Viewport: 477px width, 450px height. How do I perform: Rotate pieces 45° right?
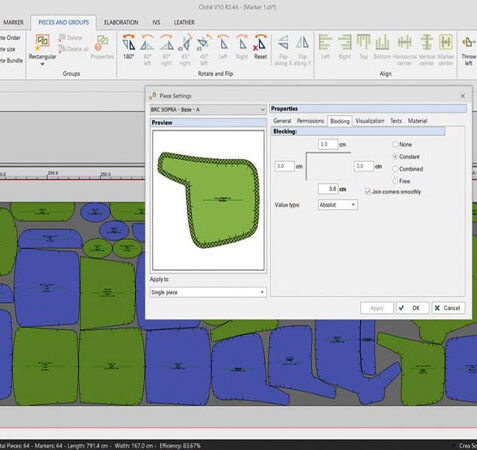185,49
